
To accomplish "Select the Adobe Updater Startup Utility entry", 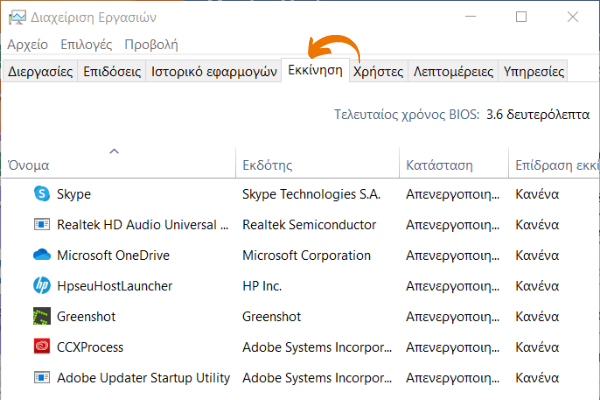I will (143, 378).
